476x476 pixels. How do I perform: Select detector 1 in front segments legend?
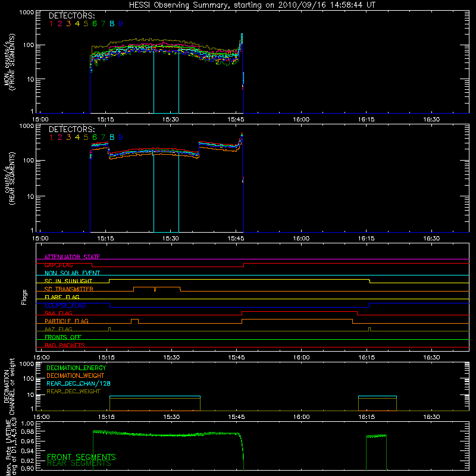(x=51, y=24)
